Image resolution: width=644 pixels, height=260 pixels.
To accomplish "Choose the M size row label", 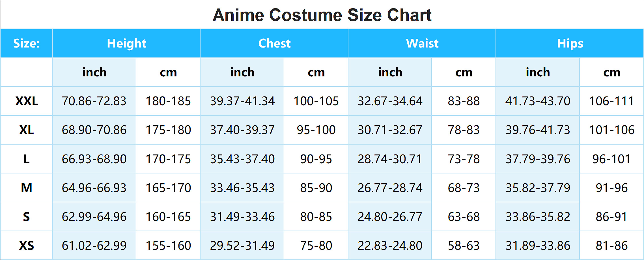I will pyautogui.click(x=26, y=188).
